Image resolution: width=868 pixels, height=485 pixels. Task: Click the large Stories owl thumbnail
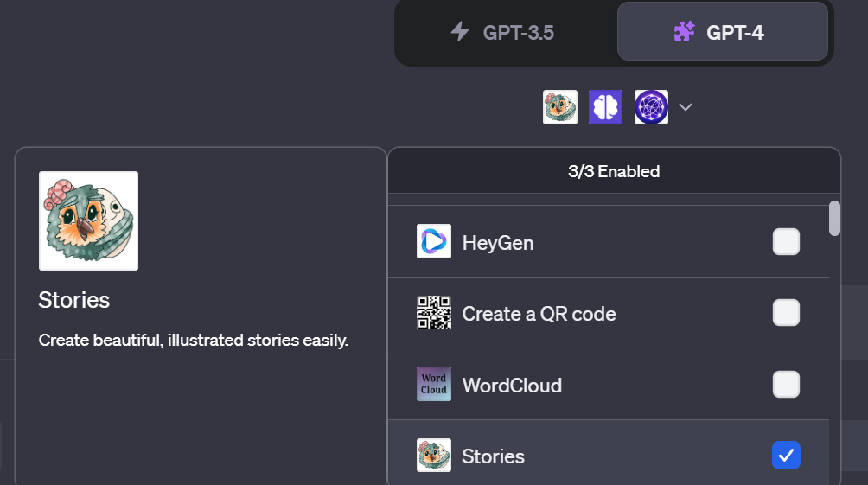[x=88, y=221]
